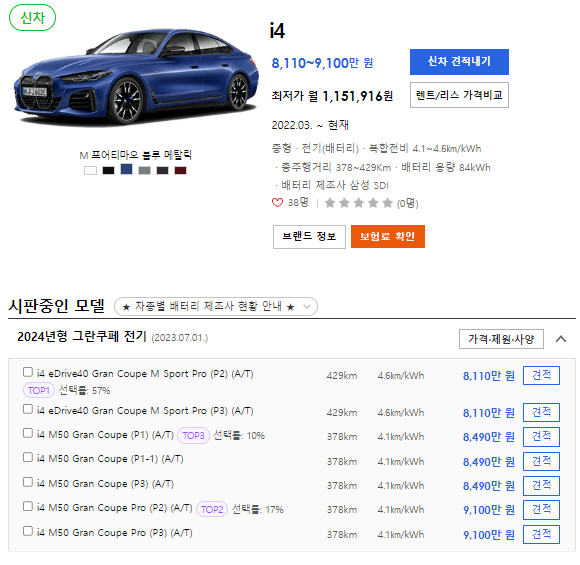This screenshot has width=580, height=565.
Task: Click the i4 model title
Action: coord(277,31)
